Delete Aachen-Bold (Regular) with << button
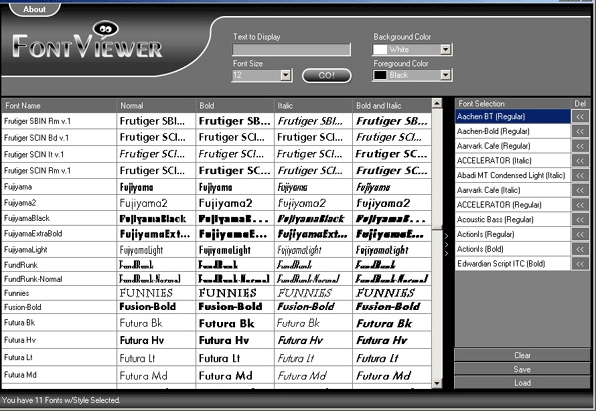 point(580,132)
